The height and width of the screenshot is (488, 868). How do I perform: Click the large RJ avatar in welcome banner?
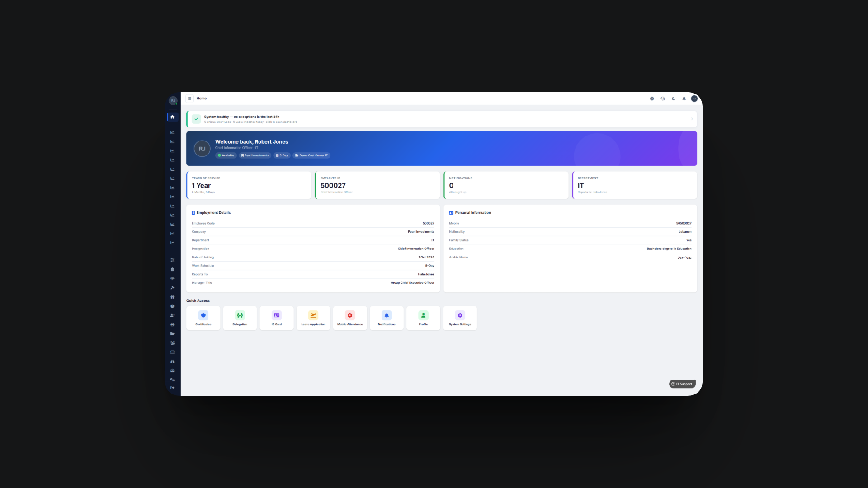coord(202,149)
